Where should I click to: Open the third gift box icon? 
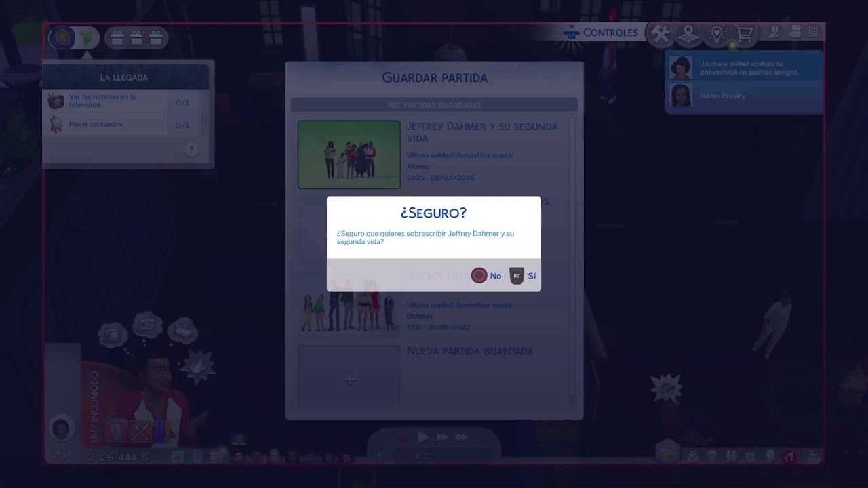tap(156, 37)
